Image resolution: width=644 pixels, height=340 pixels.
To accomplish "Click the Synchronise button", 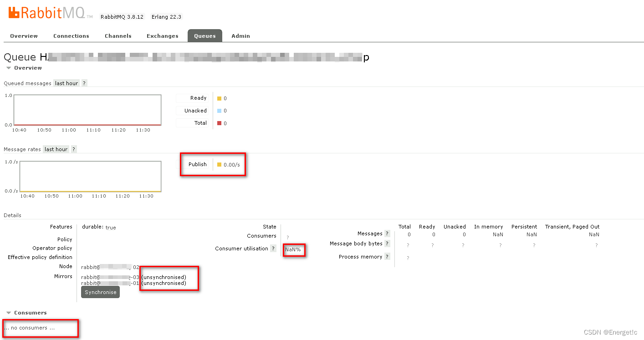I will [100, 292].
